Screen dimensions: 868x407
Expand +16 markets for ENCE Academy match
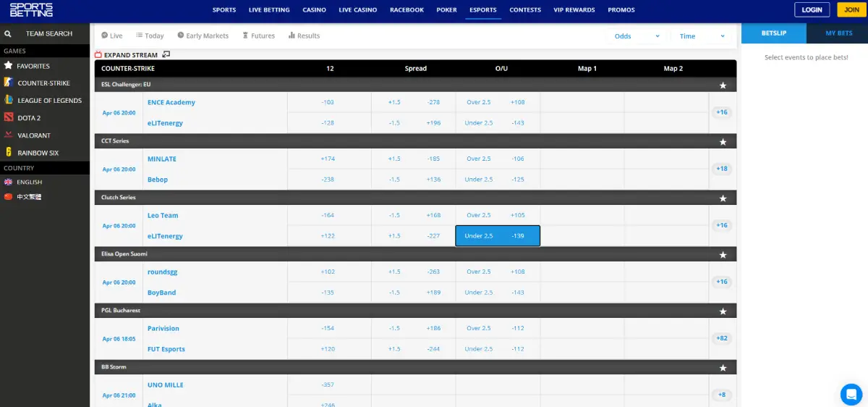[x=722, y=112]
